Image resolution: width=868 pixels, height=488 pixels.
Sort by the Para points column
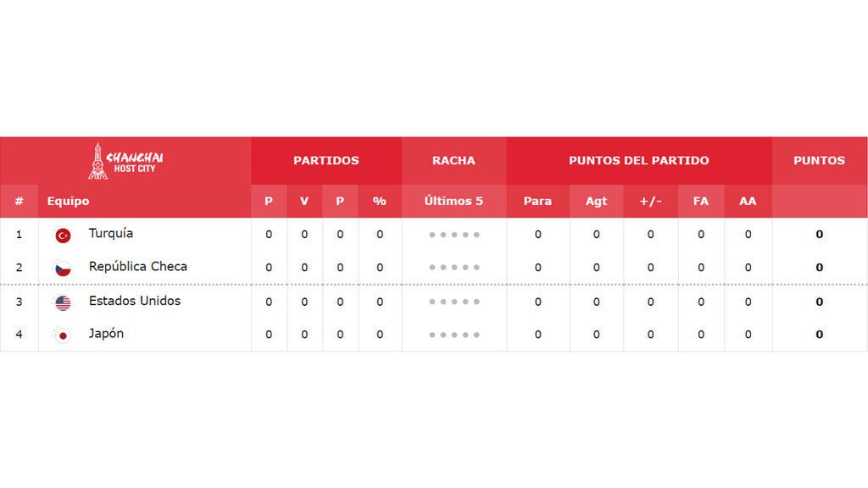click(x=537, y=201)
